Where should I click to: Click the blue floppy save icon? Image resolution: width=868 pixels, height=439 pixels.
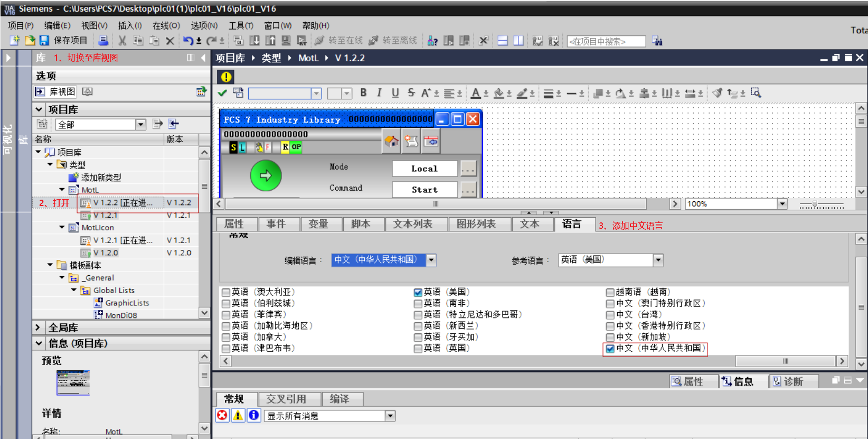coord(44,41)
